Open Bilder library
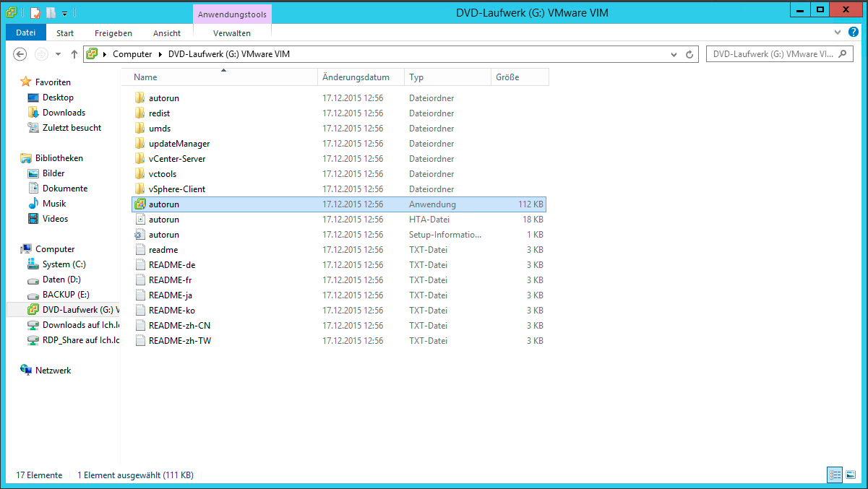This screenshot has height=489, width=868. pyautogui.click(x=53, y=173)
